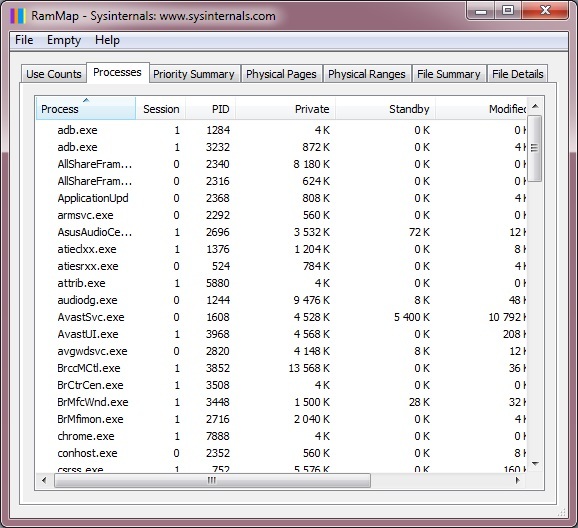Image resolution: width=578 pixels, height=528 pixels.
Task: Click Standby value 5 400 K
Action: click(412, 317)
